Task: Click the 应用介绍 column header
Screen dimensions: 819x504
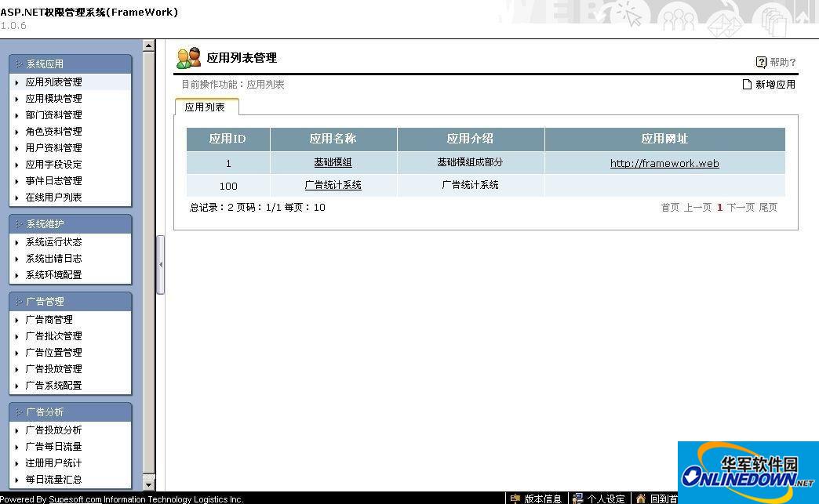Action: 471,139
